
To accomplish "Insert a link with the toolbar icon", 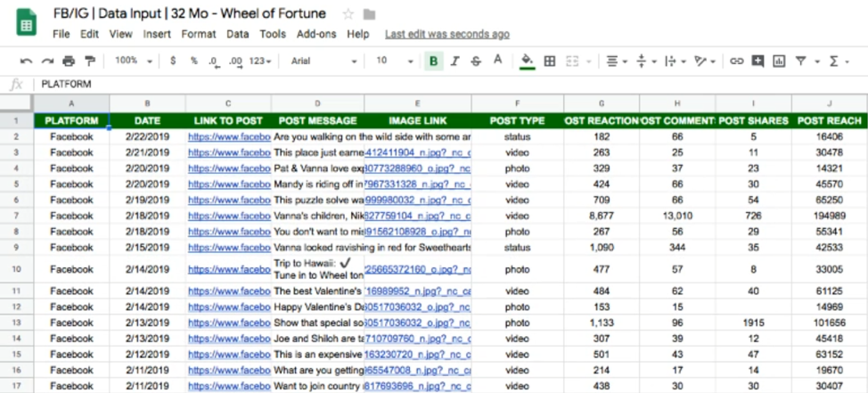I will coord(736,61).
